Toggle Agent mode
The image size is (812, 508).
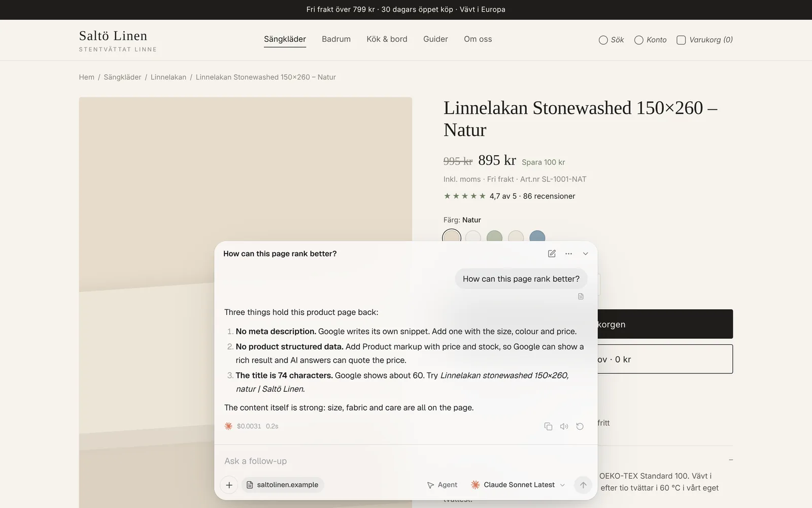pyautogui.click(x=442, y=485)
